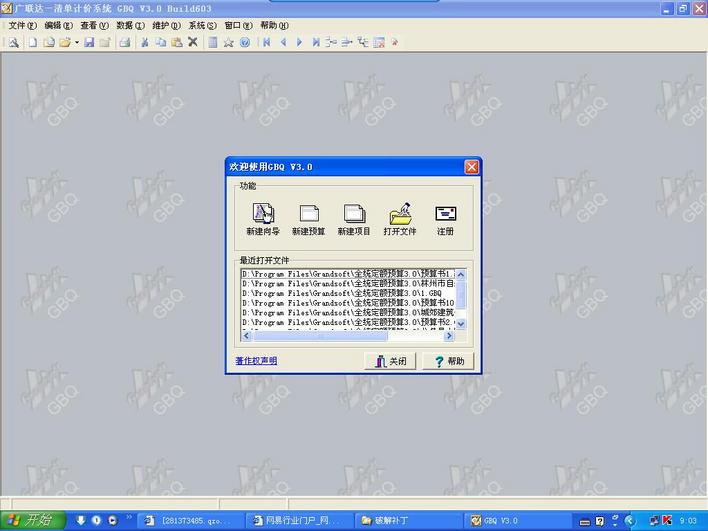Click the horizontal scrollbar right arrow
Screen dimensions: 708x531
point(449,336)
